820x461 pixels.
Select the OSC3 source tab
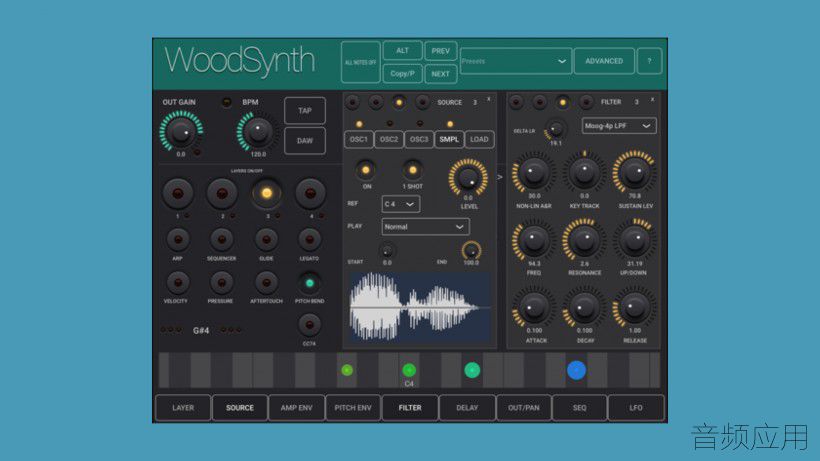419,140
